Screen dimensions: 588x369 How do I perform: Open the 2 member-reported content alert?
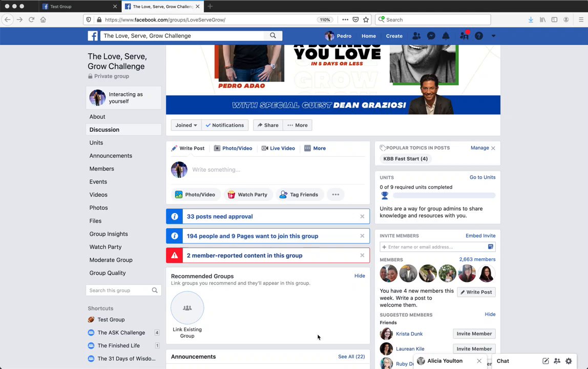pos(244,256)
